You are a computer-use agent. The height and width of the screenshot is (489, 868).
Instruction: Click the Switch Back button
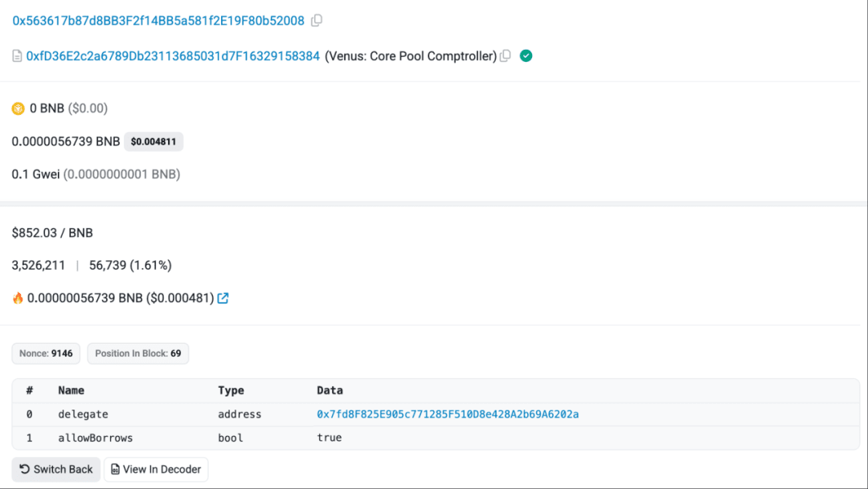pyautogui.click(x=56, y=469)
